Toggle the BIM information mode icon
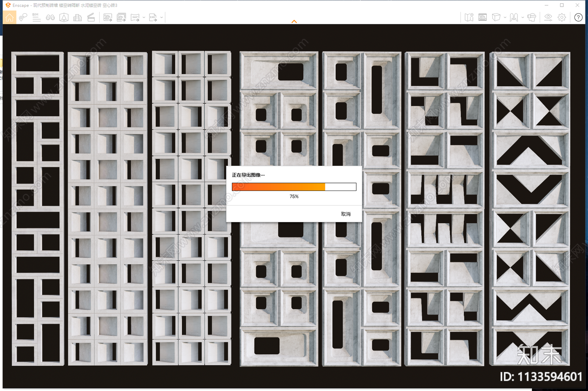Image resolution: width=588 pixels, height=391 pixels. point(36,17)
